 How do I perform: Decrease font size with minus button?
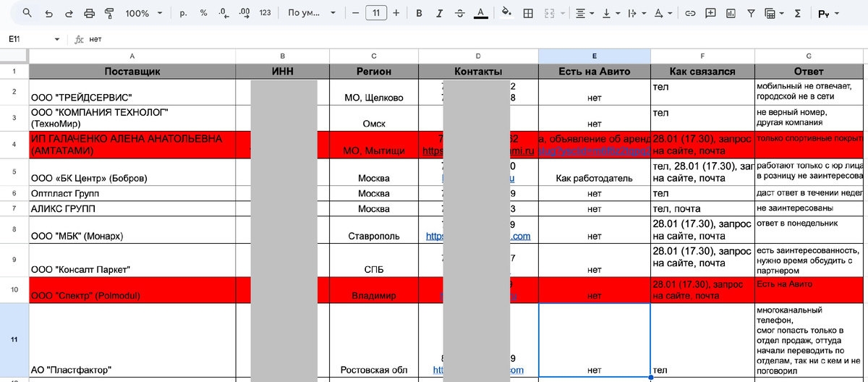coord(355,13)
